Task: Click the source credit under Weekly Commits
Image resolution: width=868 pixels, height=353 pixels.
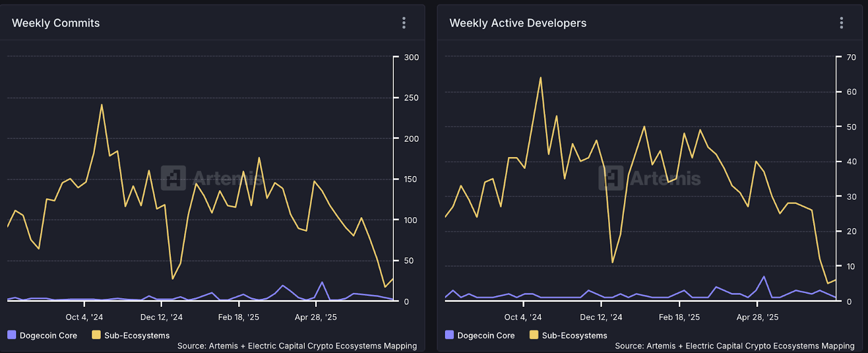Action: (x=297, y=346)
